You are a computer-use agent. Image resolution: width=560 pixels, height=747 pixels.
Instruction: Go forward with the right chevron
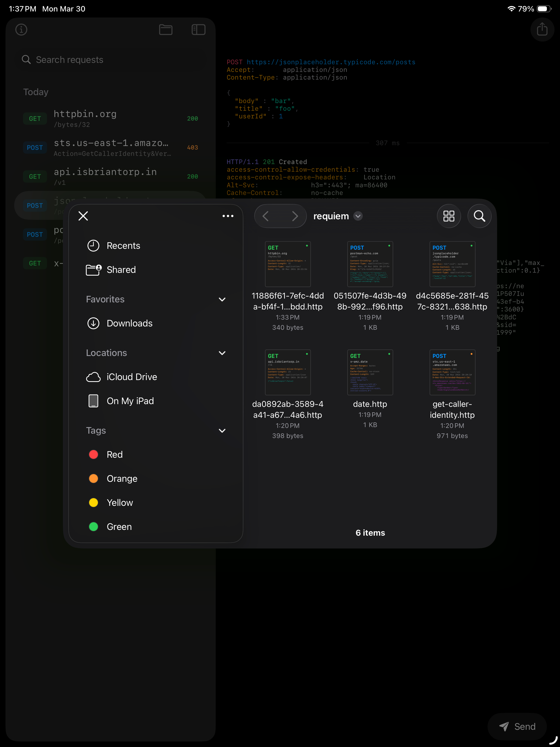[x=295, y=216]
